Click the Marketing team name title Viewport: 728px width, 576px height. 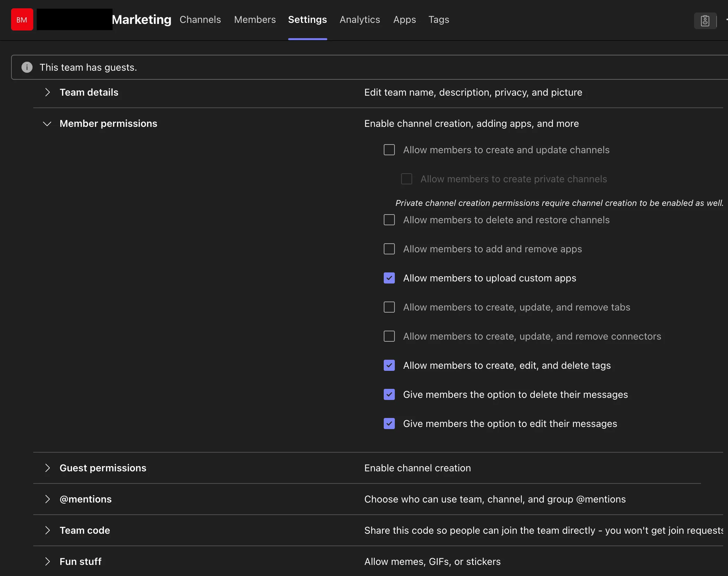[x=142, y=19]
